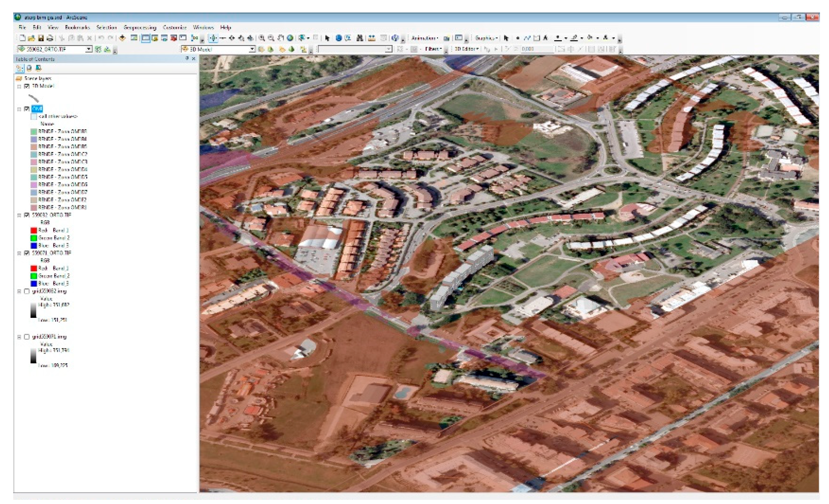
Task: Click the 3D Editor menu button
Action: pos(466,49)
